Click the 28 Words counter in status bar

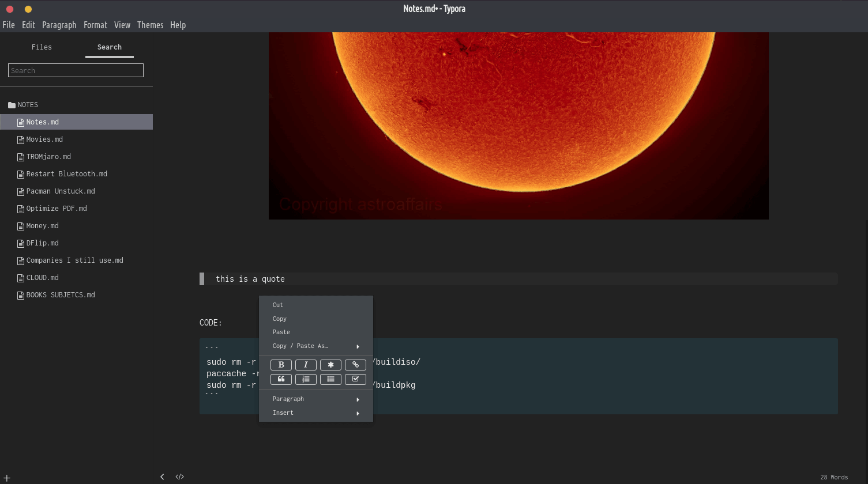[834, 477]
